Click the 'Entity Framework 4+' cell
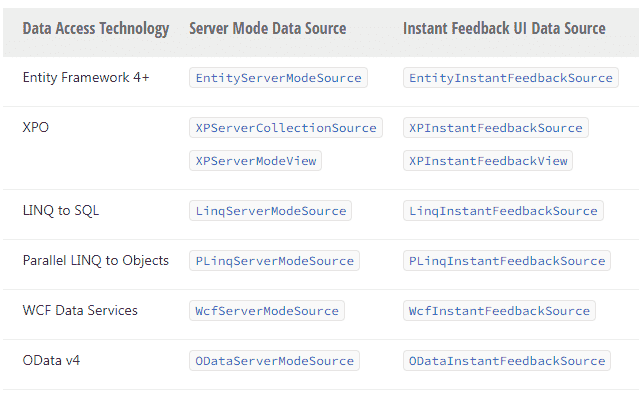The height and width of the screenshot is (402, 640). [x=86, y=77]
